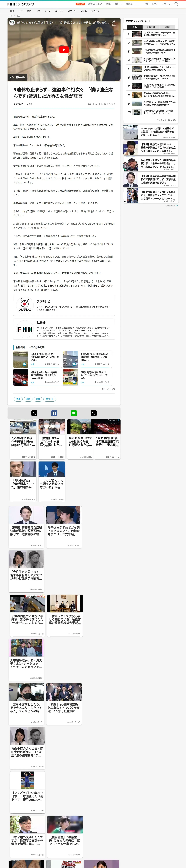Open the video on YouTube via the watch logo
186x868 pixels.
pyautogui.click(x=18, y=78)
